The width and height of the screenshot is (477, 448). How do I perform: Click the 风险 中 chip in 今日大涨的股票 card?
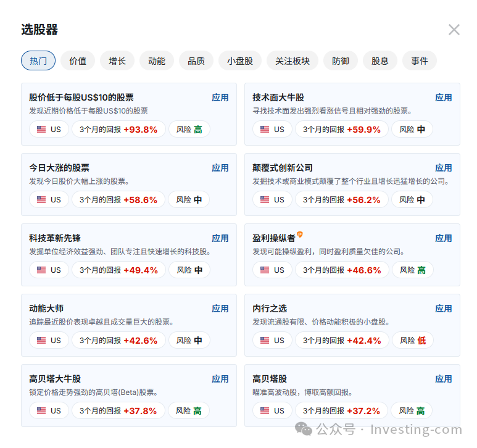(189, 199)
